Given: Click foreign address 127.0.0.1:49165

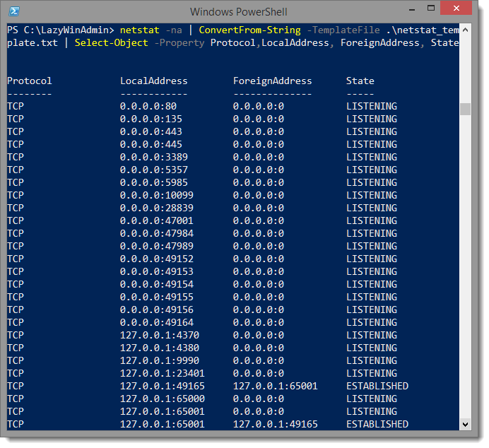Looking at the screenshot, I should (x=275, y=425).
